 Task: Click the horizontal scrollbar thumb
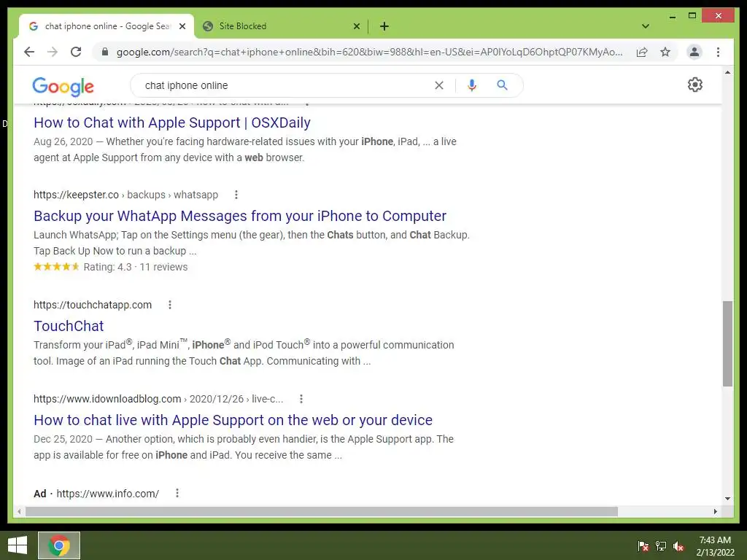click(322, 511)
